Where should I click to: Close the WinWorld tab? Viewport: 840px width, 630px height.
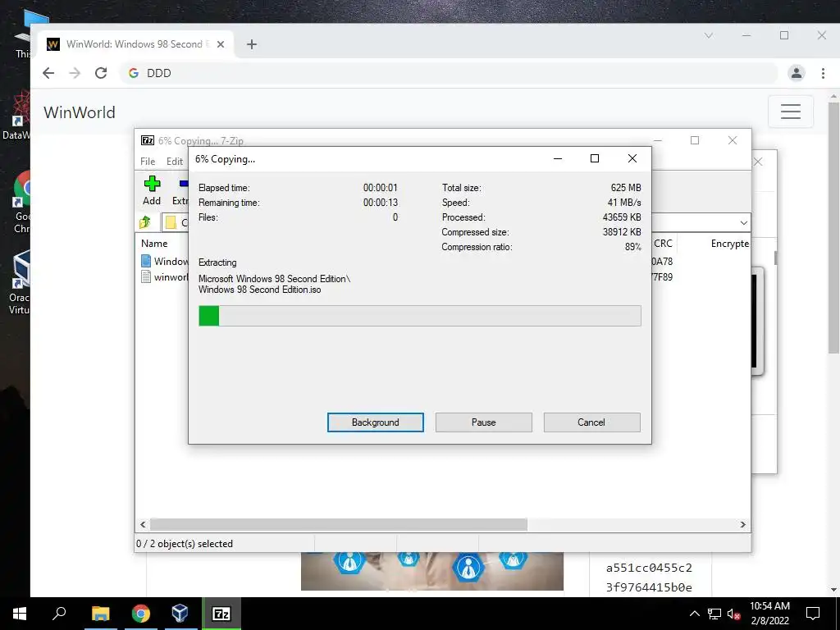[220, 44]
